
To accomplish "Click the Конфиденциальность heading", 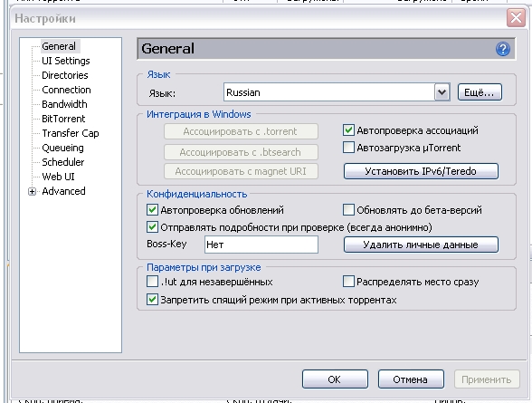I will (197, 194).
